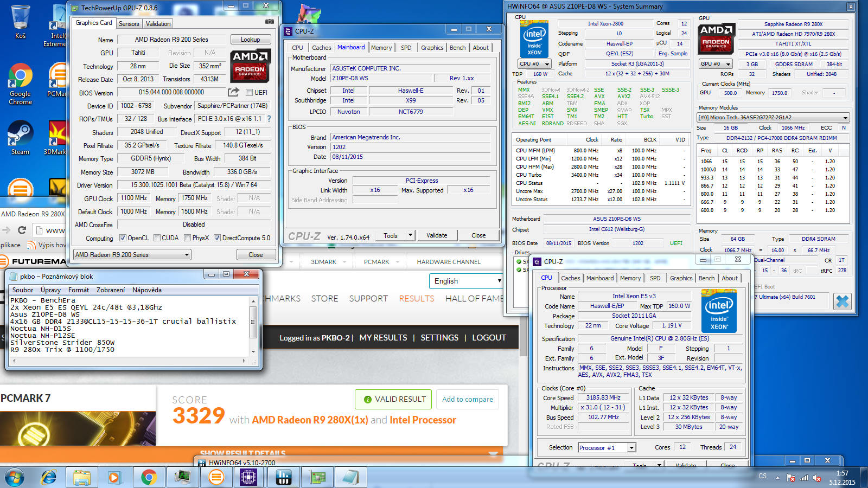Open the Tools dropdown arrow in CPU-Z Mainboard window
This screenshot has width=868, height=488.
411,235
